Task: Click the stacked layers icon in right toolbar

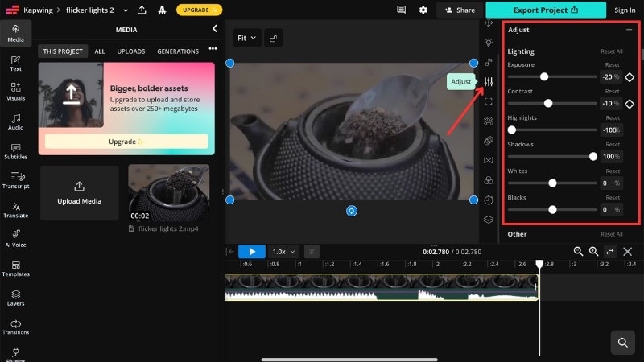Action: [x=489, y=220]
